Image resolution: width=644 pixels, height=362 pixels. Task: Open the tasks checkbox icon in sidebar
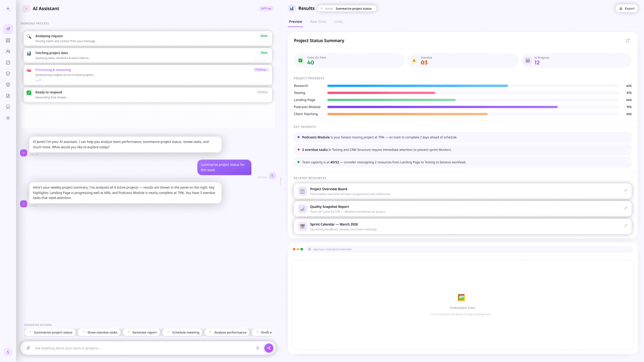click(8, 63)
